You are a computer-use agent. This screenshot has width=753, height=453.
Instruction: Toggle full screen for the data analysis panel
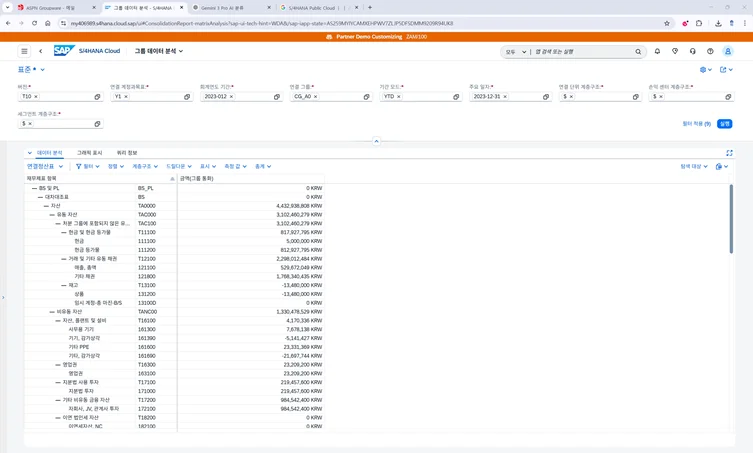coord(729,153)
